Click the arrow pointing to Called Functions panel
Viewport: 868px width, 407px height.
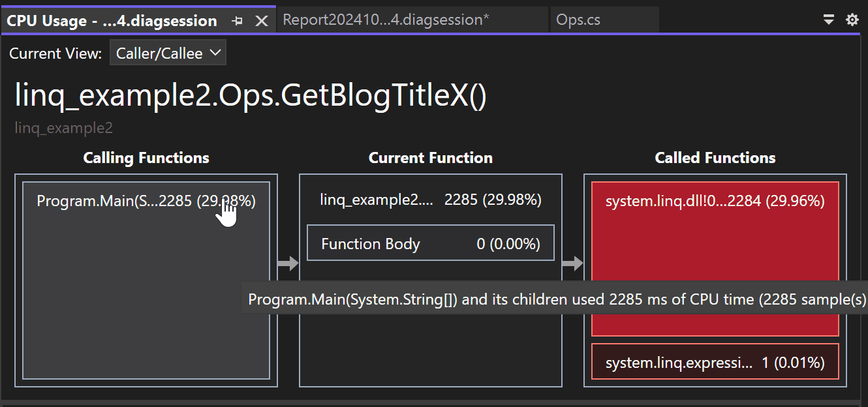(x=573, y=264)
